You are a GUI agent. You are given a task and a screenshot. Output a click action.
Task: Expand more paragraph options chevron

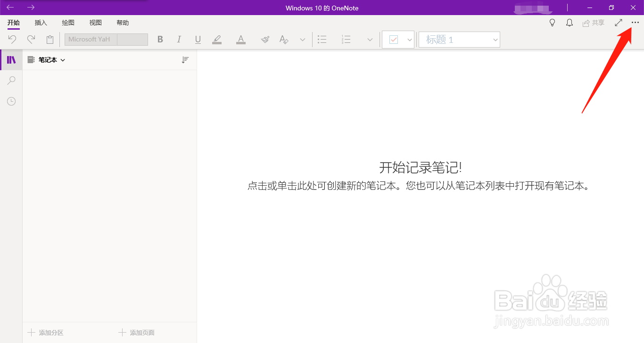click(x=370, y=40)
